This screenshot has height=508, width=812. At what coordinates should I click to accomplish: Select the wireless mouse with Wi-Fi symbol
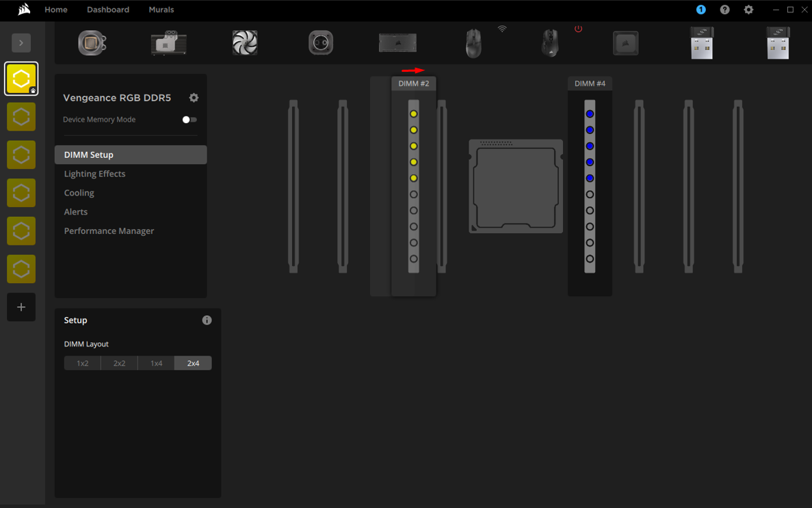pos(473,43)
